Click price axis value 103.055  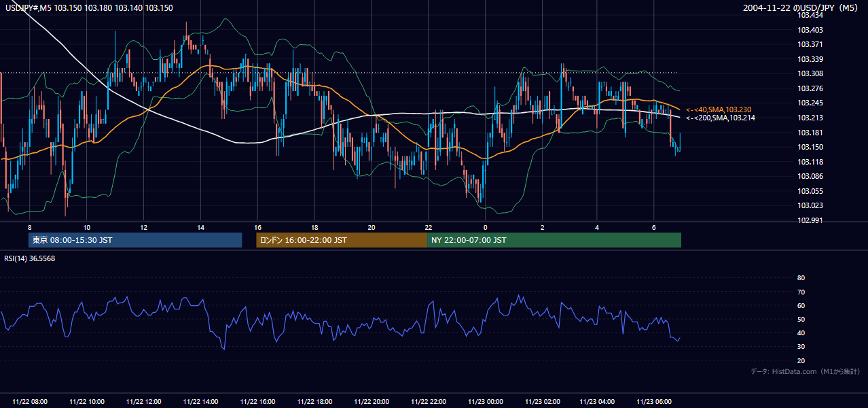click(810, 191)
